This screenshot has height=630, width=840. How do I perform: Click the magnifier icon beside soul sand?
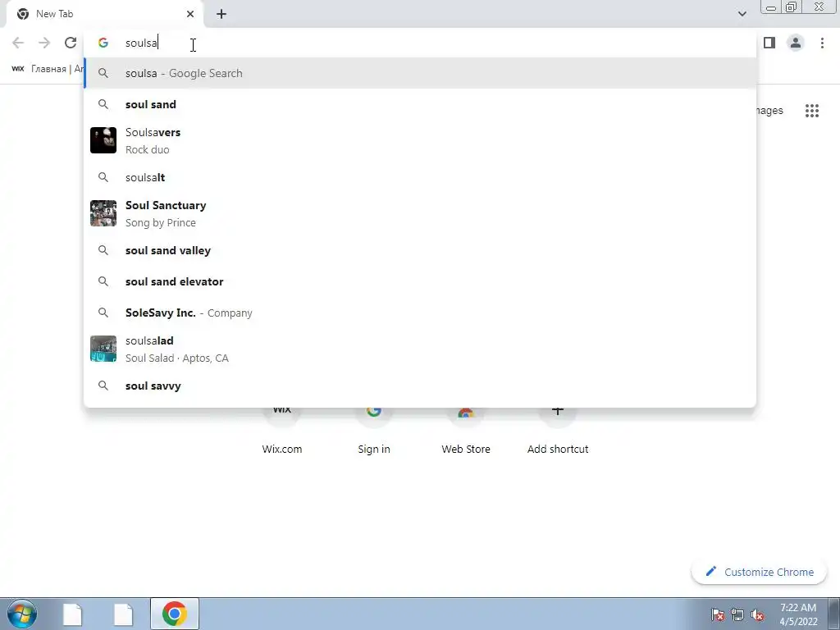click(x=103, y=104)
